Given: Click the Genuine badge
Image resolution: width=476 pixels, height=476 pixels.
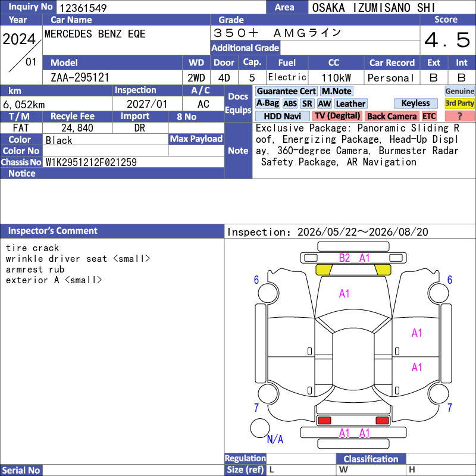Looking at the screenshot, I should pos(459,91).
